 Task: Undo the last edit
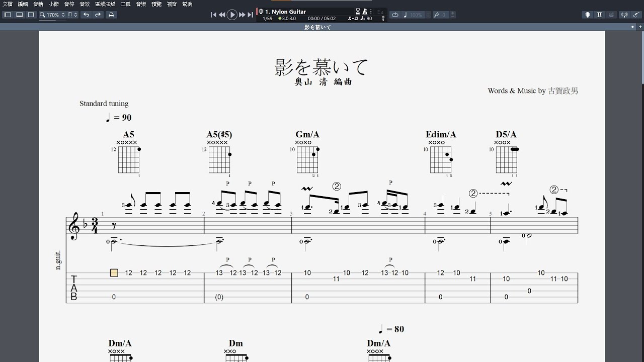point(86,15)
